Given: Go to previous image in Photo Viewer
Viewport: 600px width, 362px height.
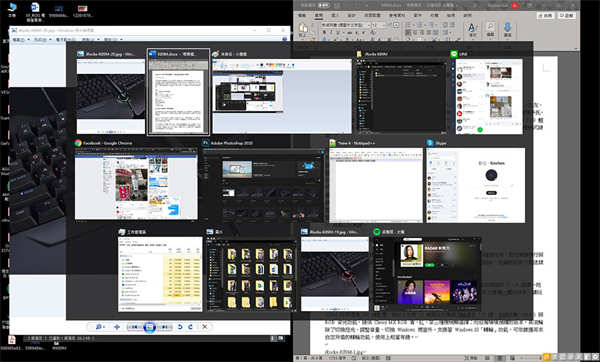Looking at the screenshot, I should coord(134,327).
